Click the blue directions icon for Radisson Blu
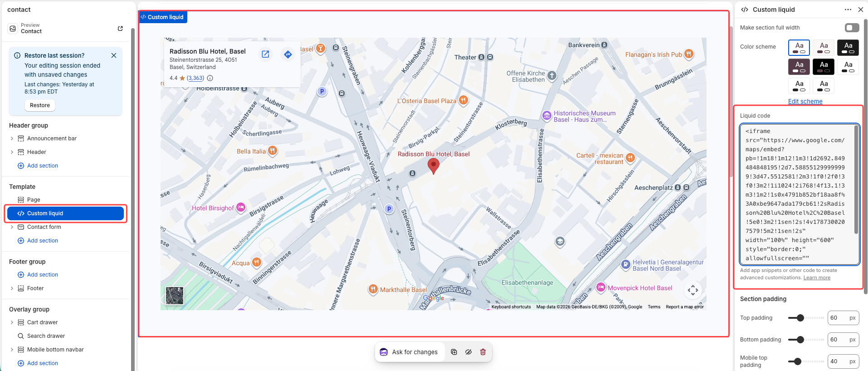 click(x=288, y=54)
